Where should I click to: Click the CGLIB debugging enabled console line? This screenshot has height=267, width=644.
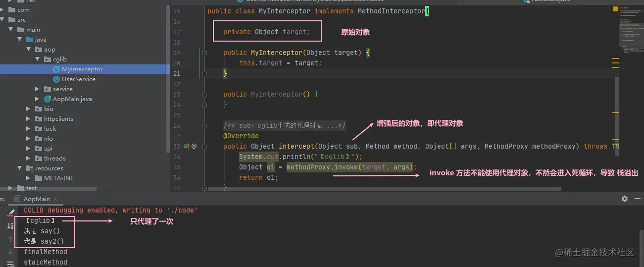pyautogui.click(x=111, y=211)
